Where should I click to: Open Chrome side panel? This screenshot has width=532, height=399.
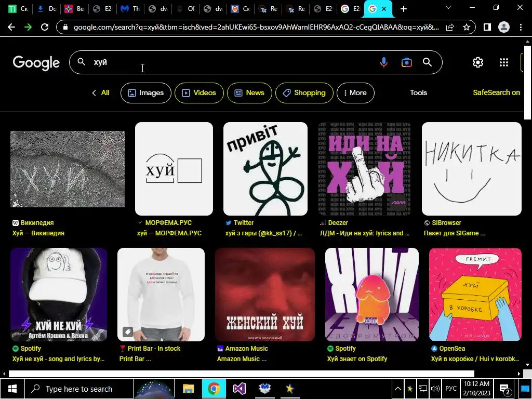click(487, 27)
